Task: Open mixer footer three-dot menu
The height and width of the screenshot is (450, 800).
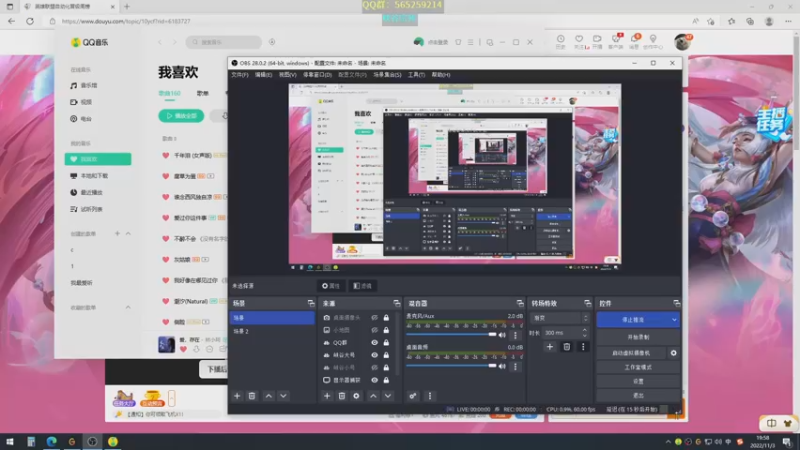Action: 430,396
